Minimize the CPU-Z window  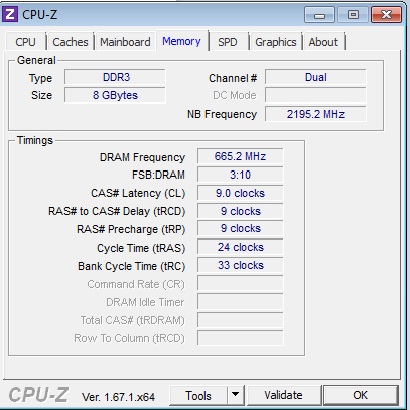tap(319, 15)
